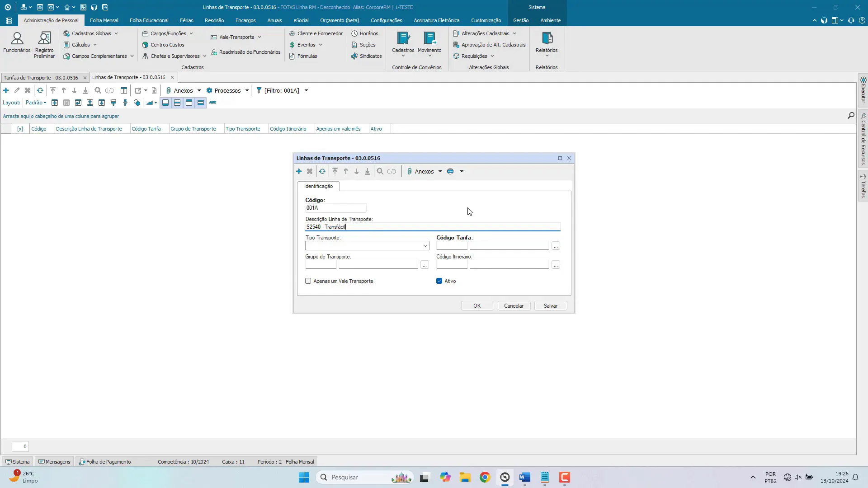Click the Código Tarifa lookup ellipsis button
The height and width of the screenshot is (488, 868).
556,246
